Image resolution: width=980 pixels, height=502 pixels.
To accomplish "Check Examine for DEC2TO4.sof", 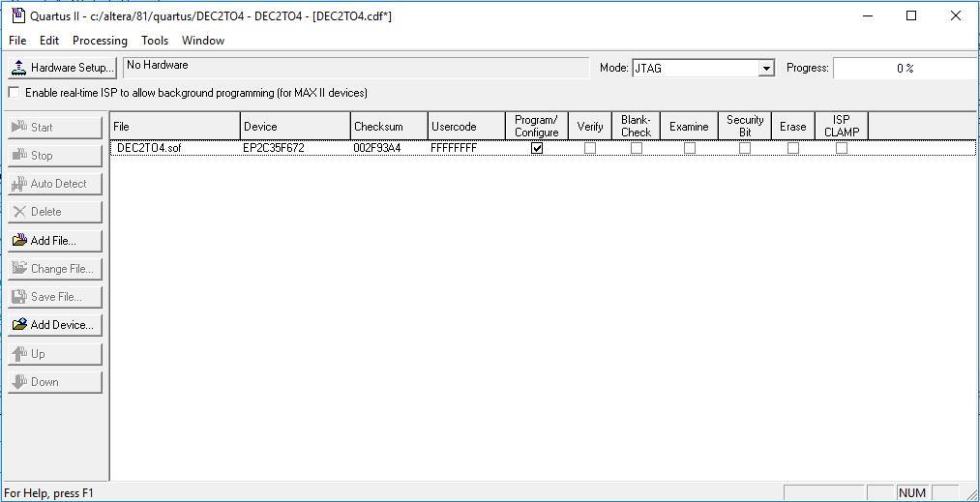I will click(x=690, y=148).
